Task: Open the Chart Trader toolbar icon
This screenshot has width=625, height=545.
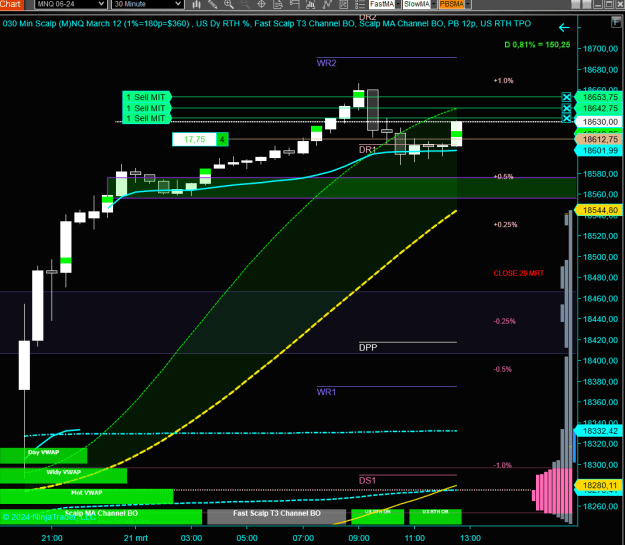Action: click(x=295, y=4)
